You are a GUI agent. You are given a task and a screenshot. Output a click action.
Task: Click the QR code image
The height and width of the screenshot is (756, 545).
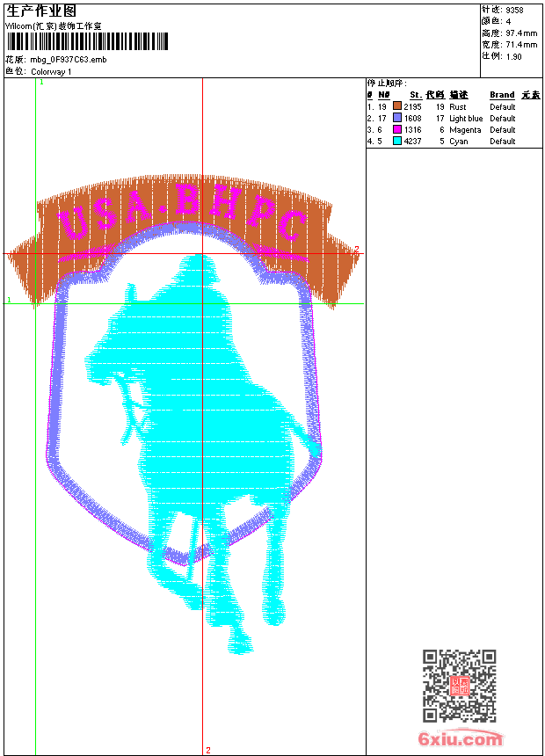(x=459, y=686)
